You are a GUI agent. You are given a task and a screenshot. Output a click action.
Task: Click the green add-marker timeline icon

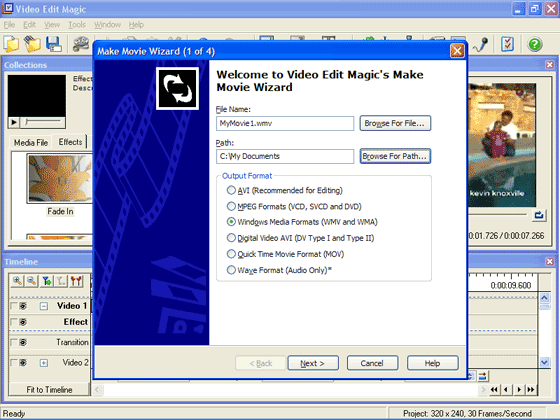point(46,281)
